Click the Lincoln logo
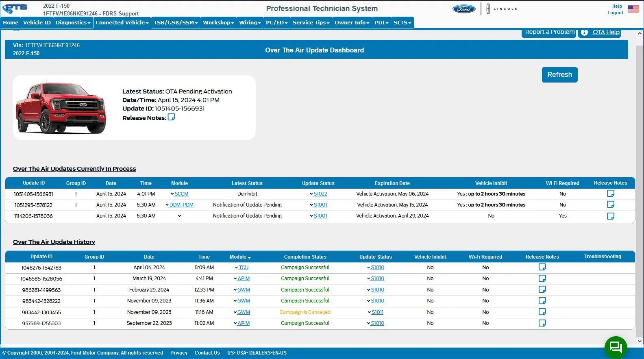Screen dimensions: 644x359 [x=502, y=9]
